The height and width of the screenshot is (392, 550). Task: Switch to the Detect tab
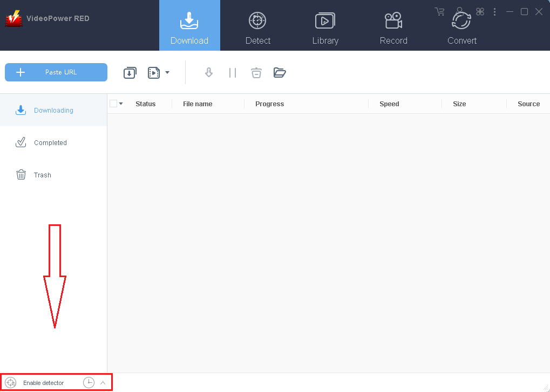click(258, 26)
